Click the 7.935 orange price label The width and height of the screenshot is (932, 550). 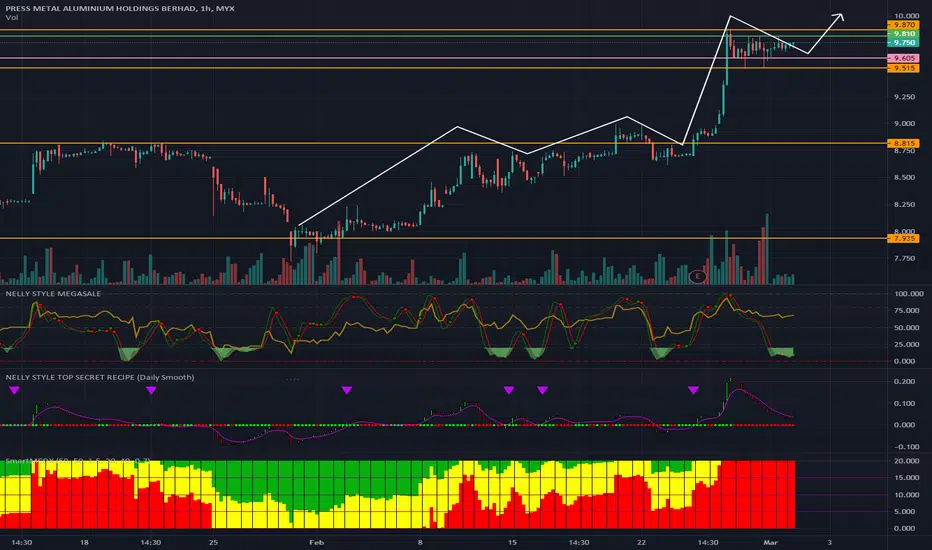903,238
